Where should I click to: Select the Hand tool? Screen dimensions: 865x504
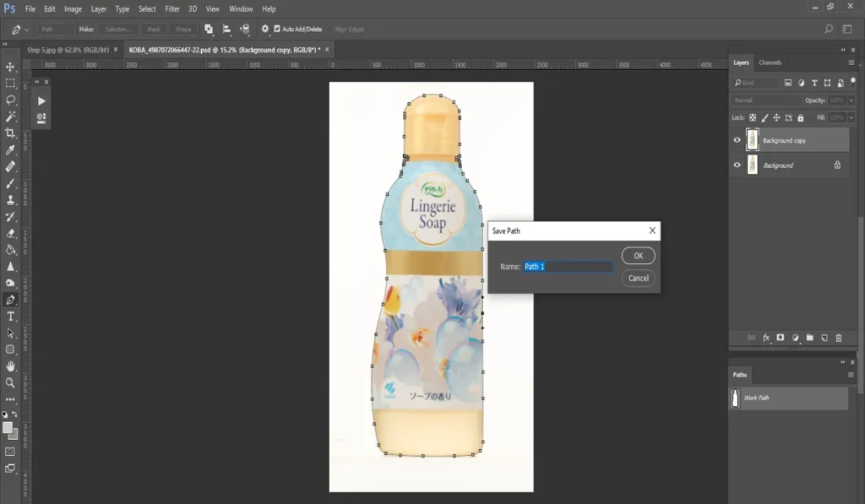pyautogui.click(x=10, y=366)
